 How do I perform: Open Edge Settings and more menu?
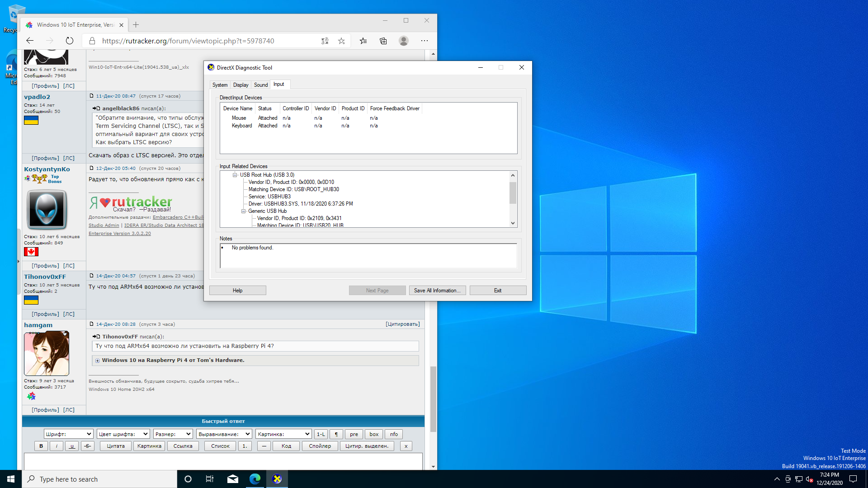coord(424,41)
